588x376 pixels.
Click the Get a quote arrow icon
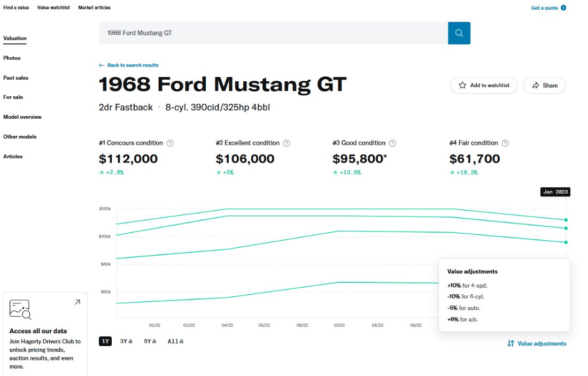click(x=563, y=7)
